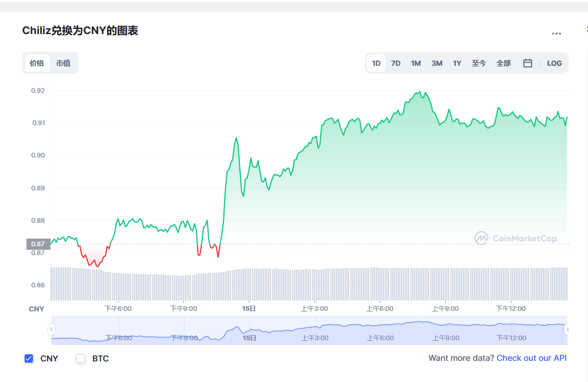Click the 下午6:00 x-axis label on main chart
This screenshot has width=588, height=382.
pos(118,309)
